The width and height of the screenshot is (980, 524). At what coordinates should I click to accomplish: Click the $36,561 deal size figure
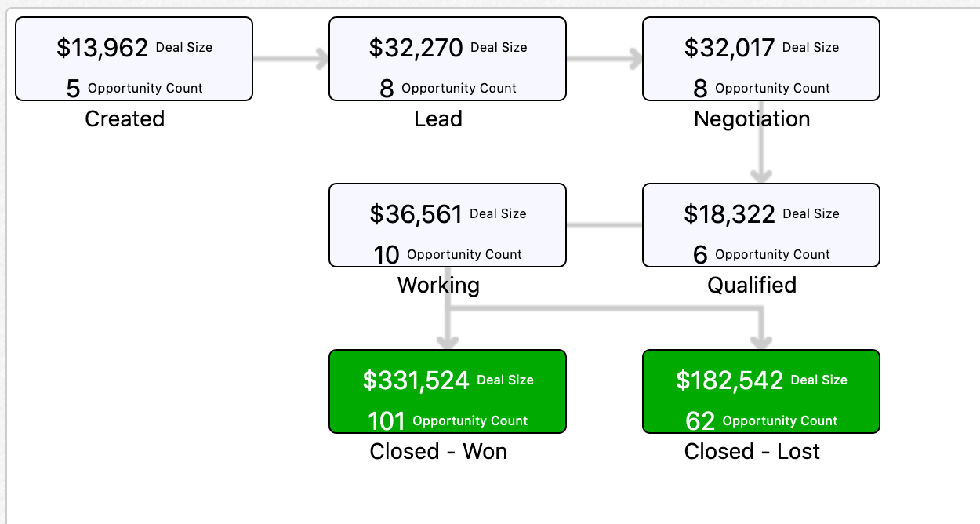tap(416, 214)
